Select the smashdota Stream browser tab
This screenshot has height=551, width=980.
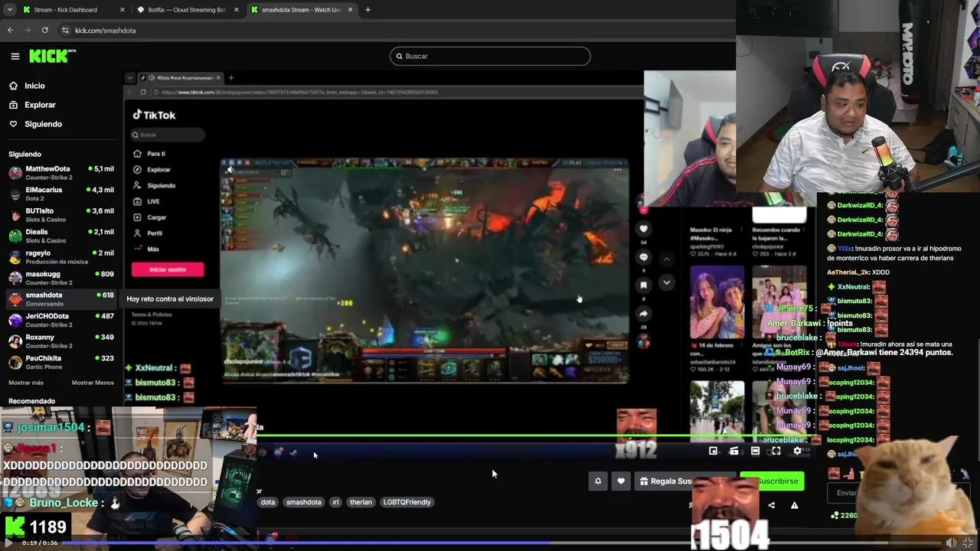point(302,10)
